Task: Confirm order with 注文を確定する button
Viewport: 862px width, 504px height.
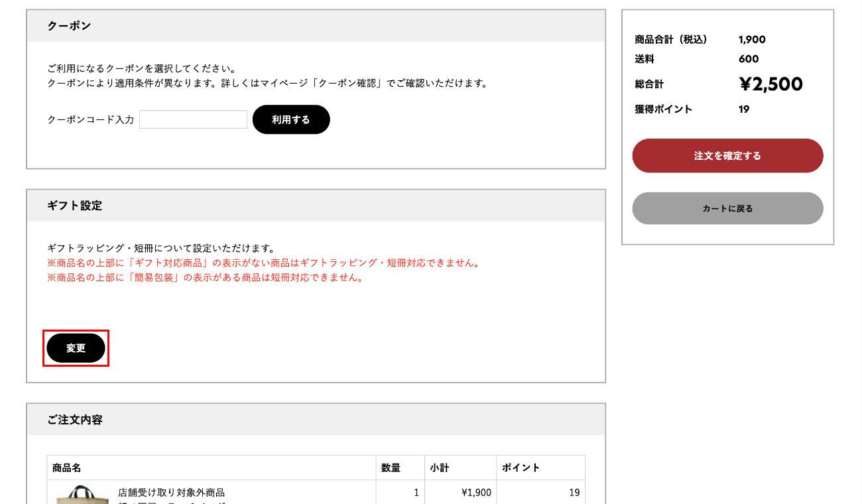Action: click(727, 156)
